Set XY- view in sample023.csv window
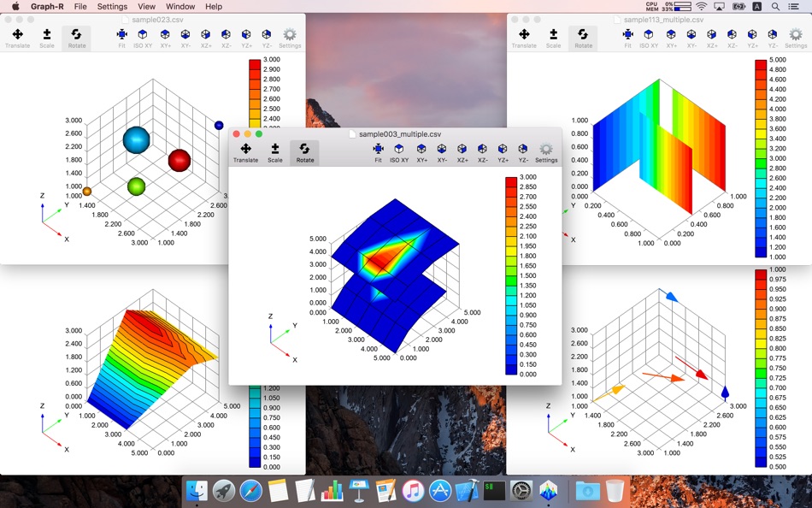This screenshot has height=508, width=812. pyautogui.click(x=185, y=38)
